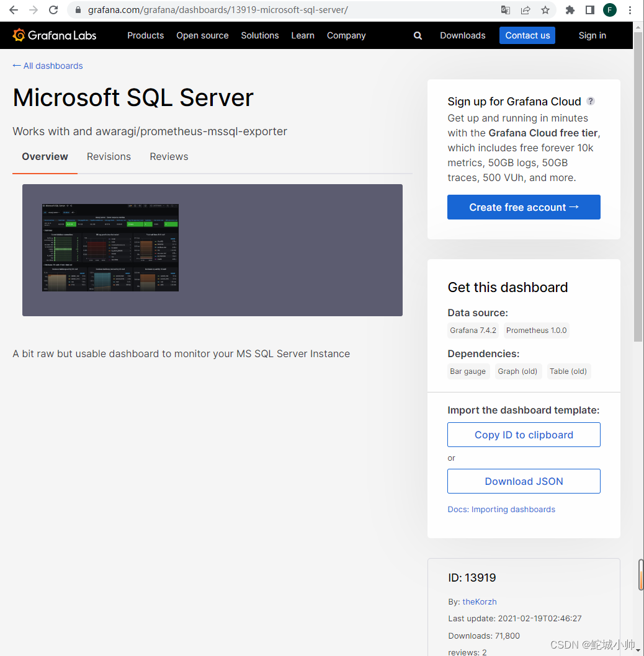Click the Microsoft SQL Server heading
Image resolution: width=644 pixels, height=656 pixels.
pos(133,97)
